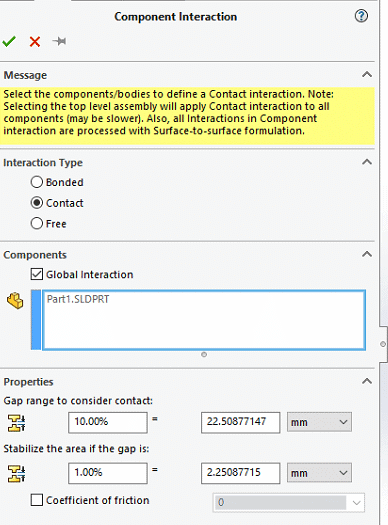Click the yellow component selection icon
388x525 pixels.
click(15, 300)
